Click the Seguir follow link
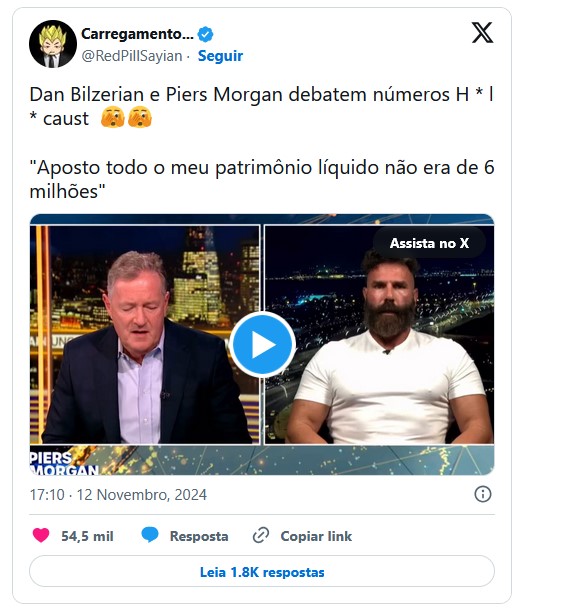561x611 pixels. [220, 56]
